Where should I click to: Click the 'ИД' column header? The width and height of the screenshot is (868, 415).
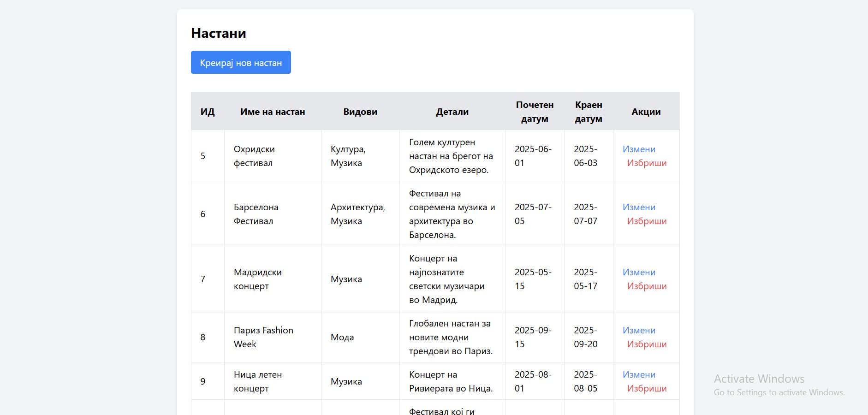click(208, 112)
